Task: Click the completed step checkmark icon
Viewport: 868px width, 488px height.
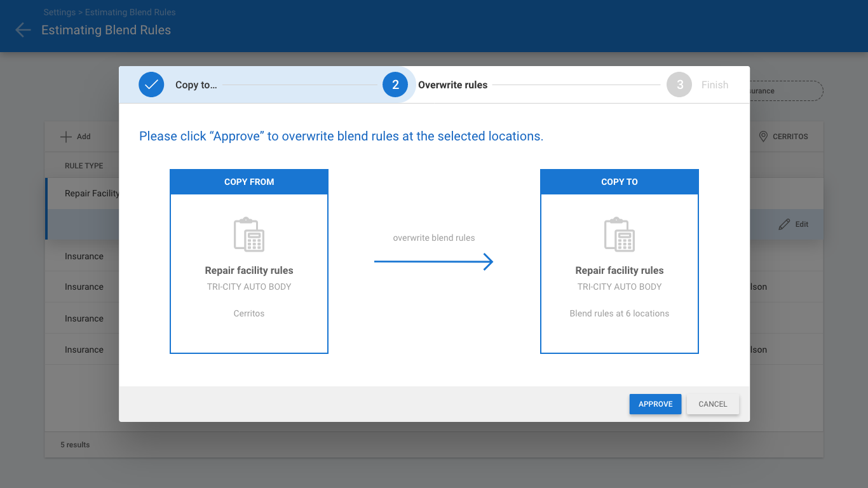Action: point(151,85)
